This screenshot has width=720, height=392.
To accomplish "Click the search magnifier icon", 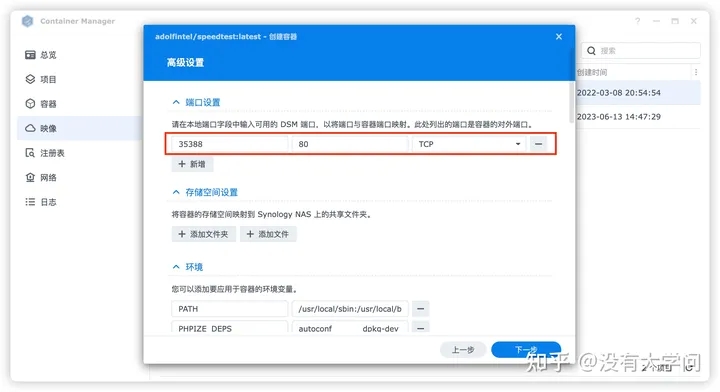I will tap(591, 50).
